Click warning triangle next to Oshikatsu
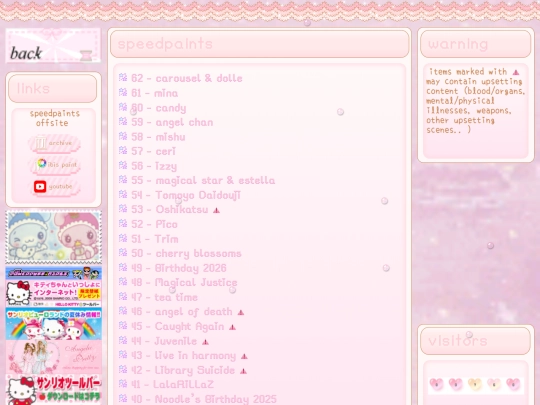540x405 pixels. [216, 210]
